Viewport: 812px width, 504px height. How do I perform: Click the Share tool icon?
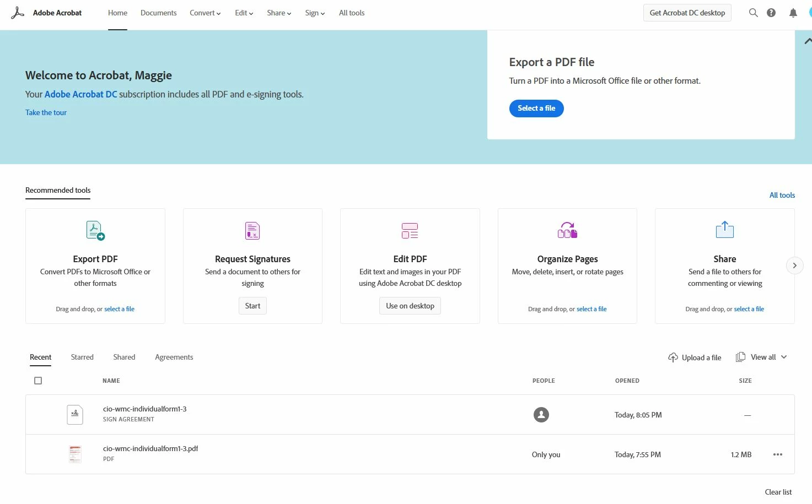click(x=725, y=230)
